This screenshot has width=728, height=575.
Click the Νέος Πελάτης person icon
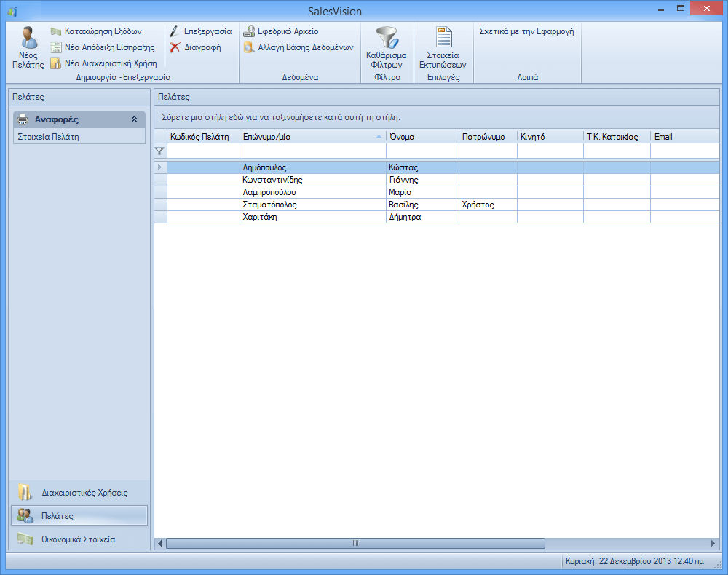28,39
